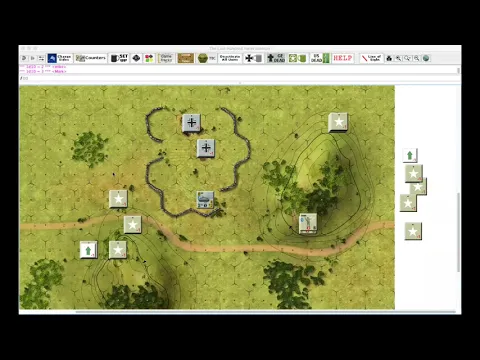Image resolution: width=480 pixels, height=360 pixels.
Task: Select the star counter beside the arrow counter
Action: click(x=118, y=250)
